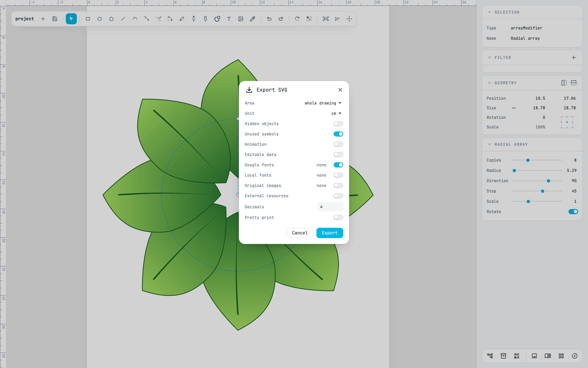Screen dimensions: 588x368
Task: Click the Name field Radial array
Action: pyautogui.click(x=525, y=38)
